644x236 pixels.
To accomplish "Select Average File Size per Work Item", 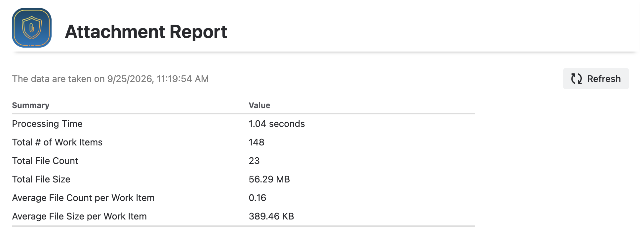I will [x=79, y=216].
